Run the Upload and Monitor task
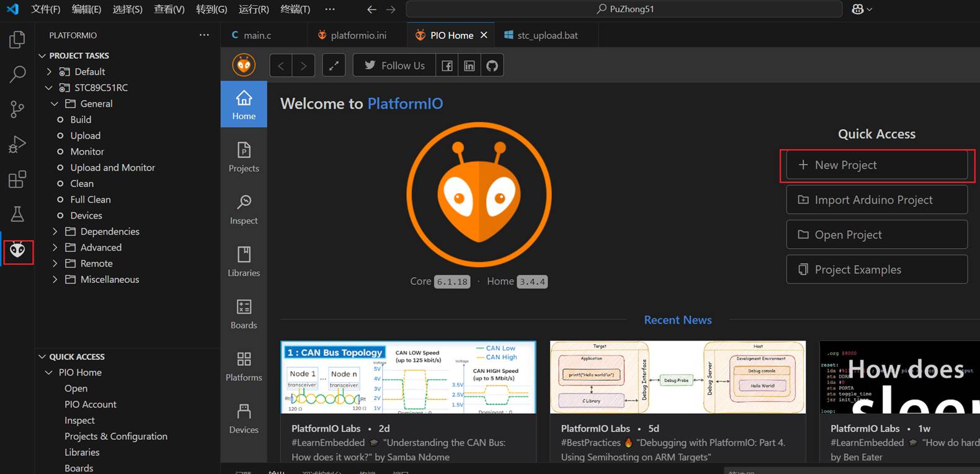This screenshot has width=980, height=474. [x=112, y=168]
